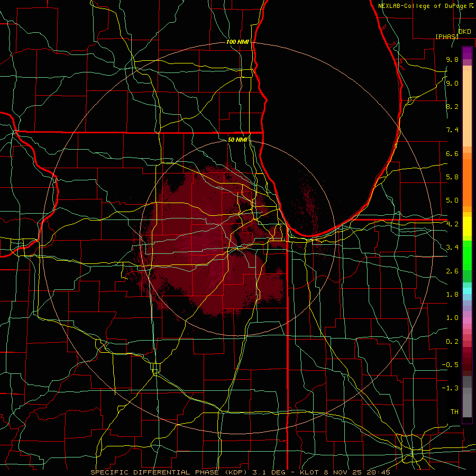Click the 0.2 legend value

coord(452,342)
